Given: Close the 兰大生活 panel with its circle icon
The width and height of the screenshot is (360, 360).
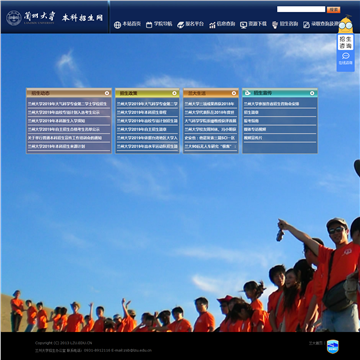Looking at the screenshot, I should pyautogui.click(x=233, y=93).
